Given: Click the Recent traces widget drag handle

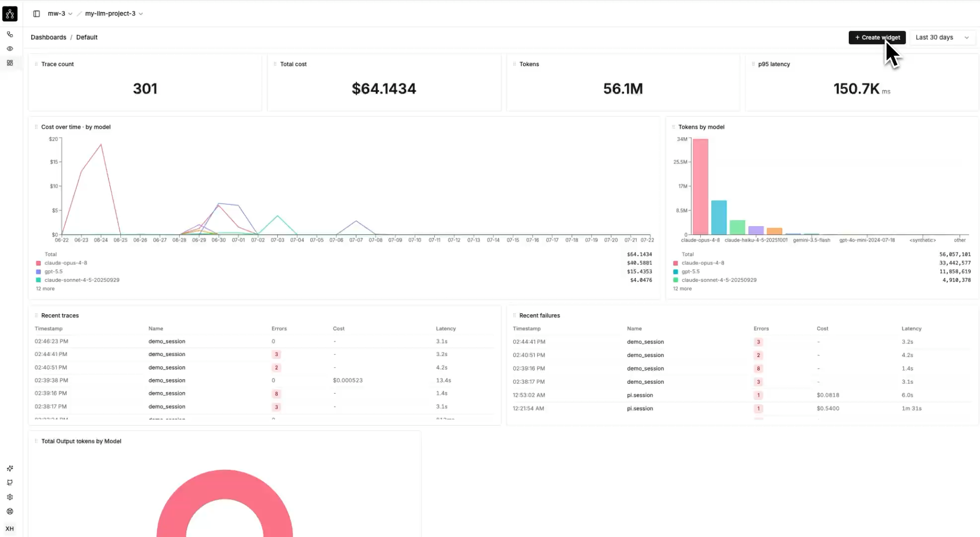Looking at the screenshot, I should click(36, 316).
